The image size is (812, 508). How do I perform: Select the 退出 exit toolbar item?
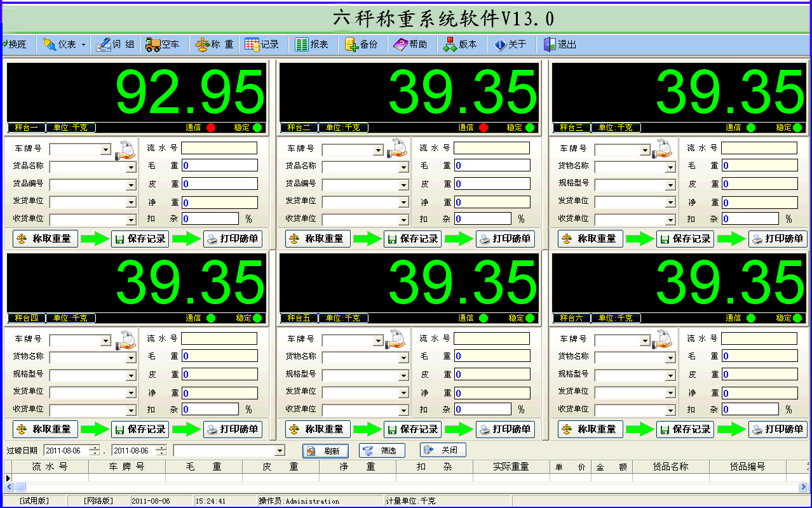pyautogui.click(x=560, y=44)
